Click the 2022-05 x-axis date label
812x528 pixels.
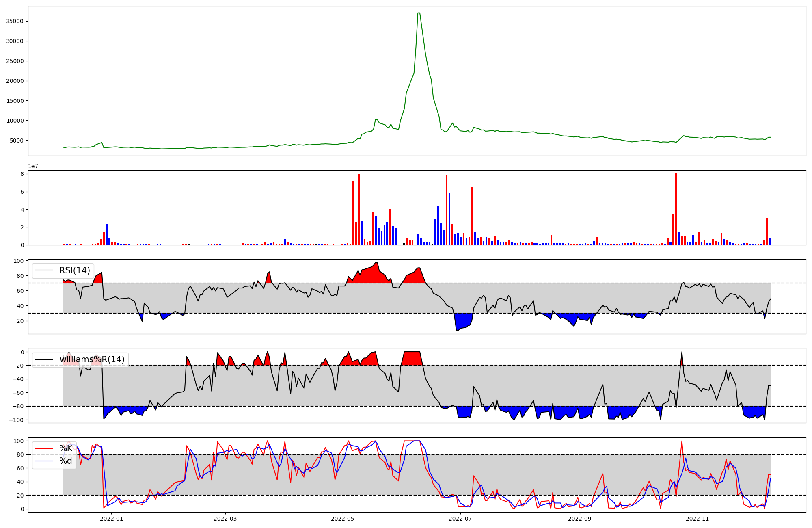coord(343,519)
